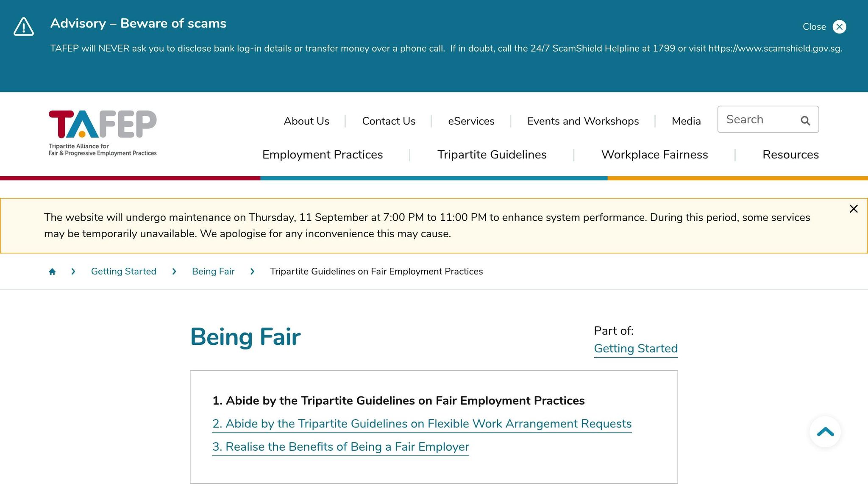The height and width of the screenshot is (488, 868).
Task: Click the Being Fair breadcrumb link
Action: (213, 271)
